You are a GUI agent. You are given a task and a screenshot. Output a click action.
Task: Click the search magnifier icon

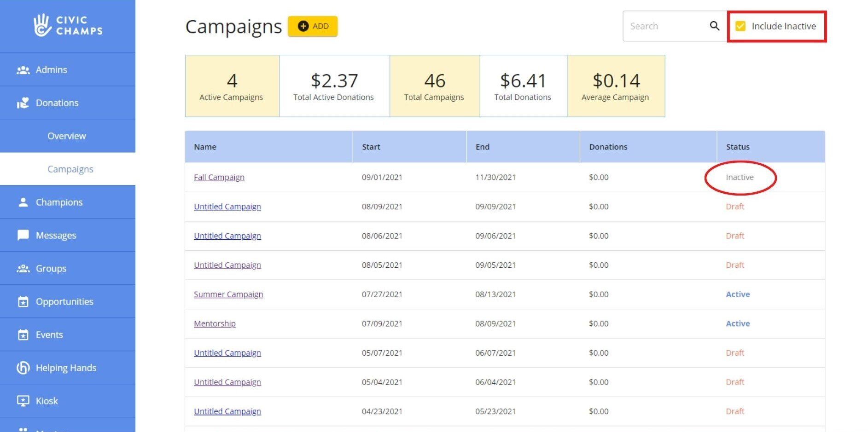[x=714, y=26]
